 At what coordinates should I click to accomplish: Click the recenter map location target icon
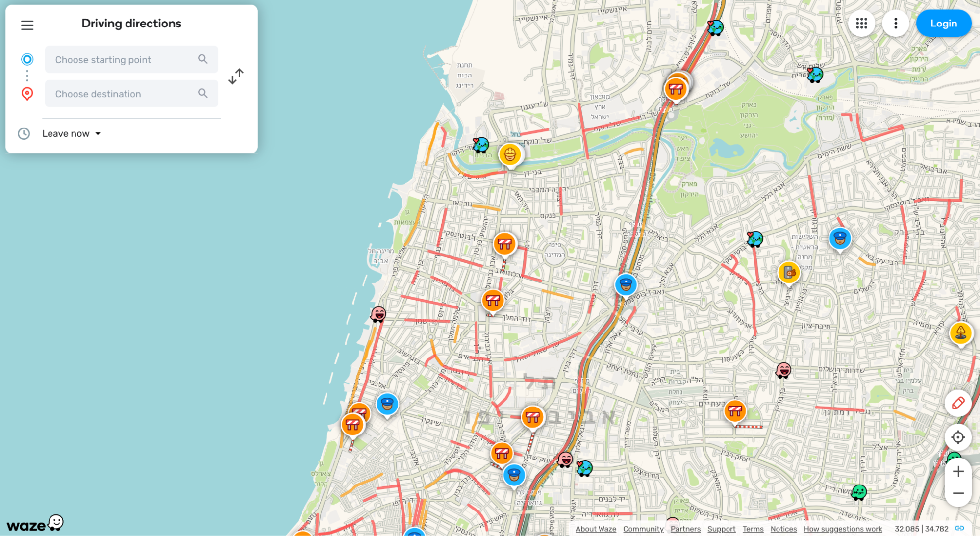tap(959, 437)
